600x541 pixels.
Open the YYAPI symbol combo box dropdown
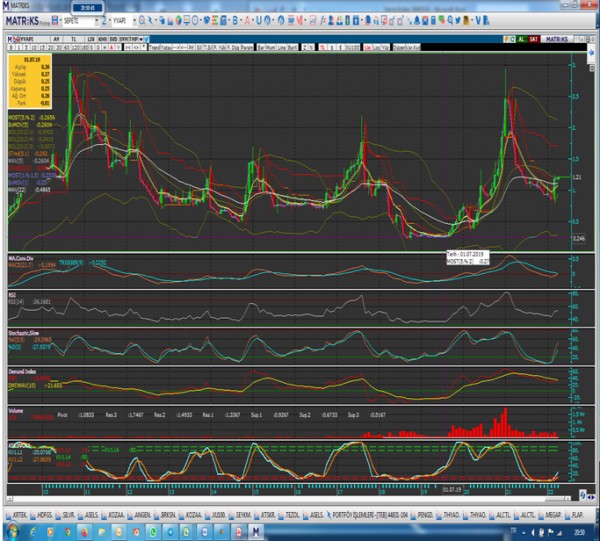tap(135, 20)
